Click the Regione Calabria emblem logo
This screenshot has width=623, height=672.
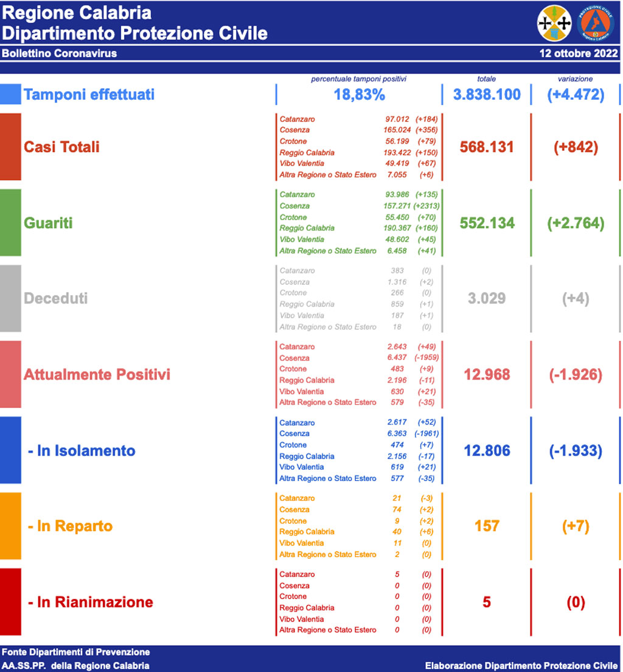[x=554, y=23]
